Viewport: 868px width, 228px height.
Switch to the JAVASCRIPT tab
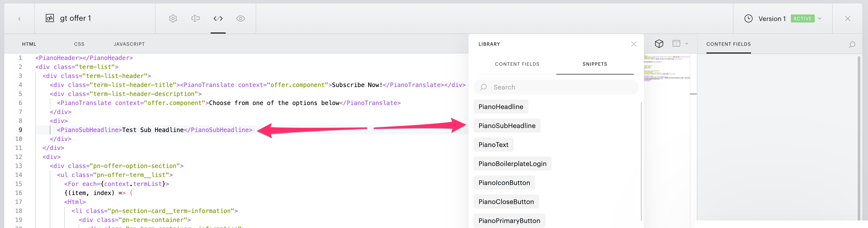[129, 44]
